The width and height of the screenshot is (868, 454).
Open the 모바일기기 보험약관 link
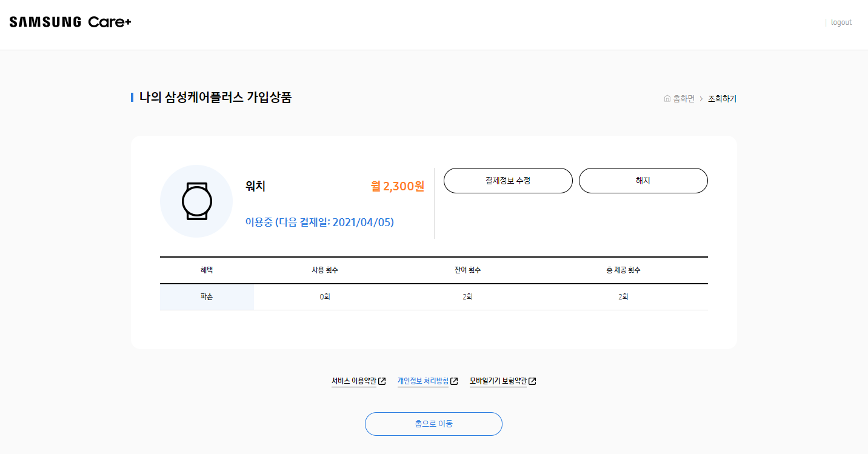tap(498, 381)
